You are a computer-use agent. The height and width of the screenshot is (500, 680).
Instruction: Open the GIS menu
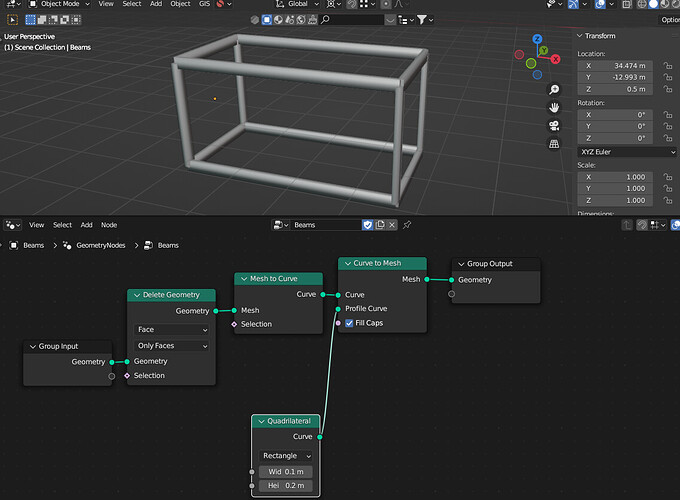click(x=204, y=4)
